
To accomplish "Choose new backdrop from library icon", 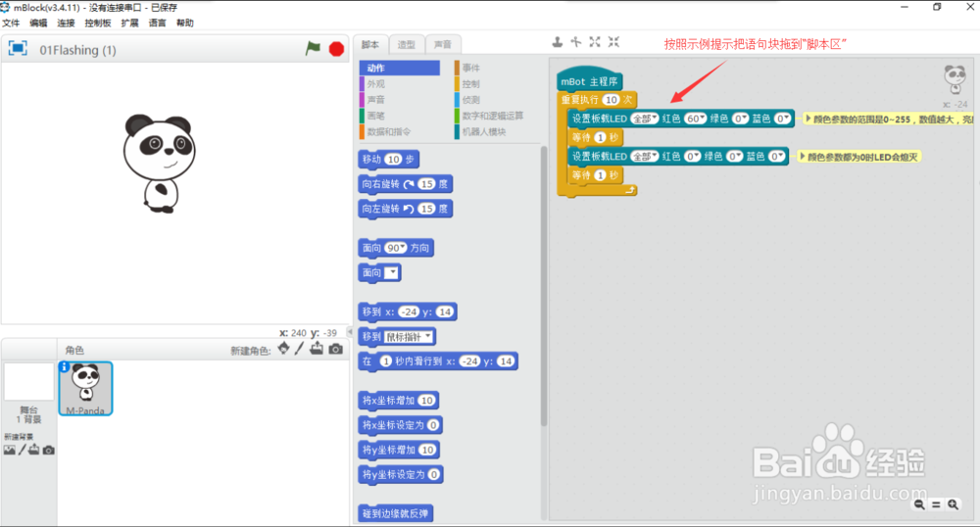I will coord(10,450).
